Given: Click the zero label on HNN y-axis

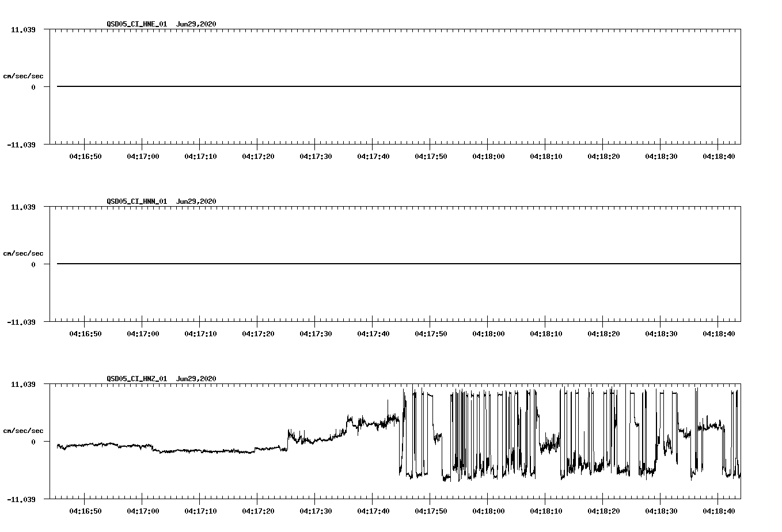Looking at the screenshot, I should click(33, 265).
